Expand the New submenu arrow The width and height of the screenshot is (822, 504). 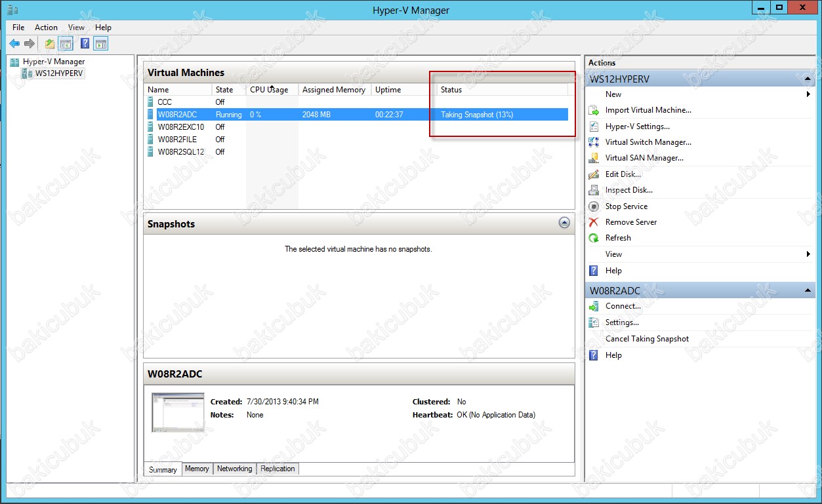click(x=808, y=94)
